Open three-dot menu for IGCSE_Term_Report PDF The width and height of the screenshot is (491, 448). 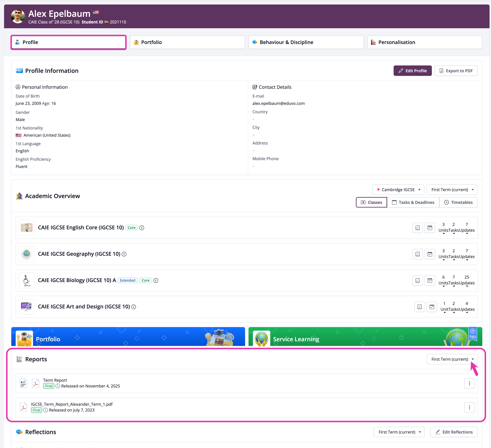coord(469,407)
